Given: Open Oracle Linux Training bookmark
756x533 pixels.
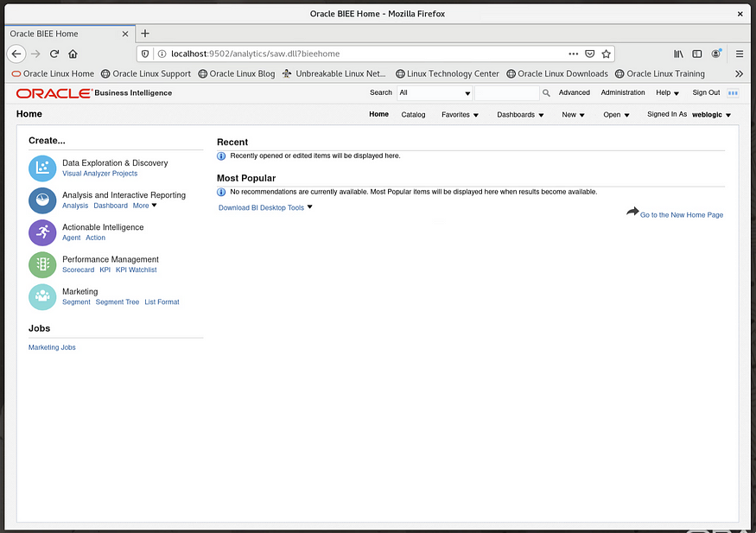Looking at the screenshot, I should 660,73.
